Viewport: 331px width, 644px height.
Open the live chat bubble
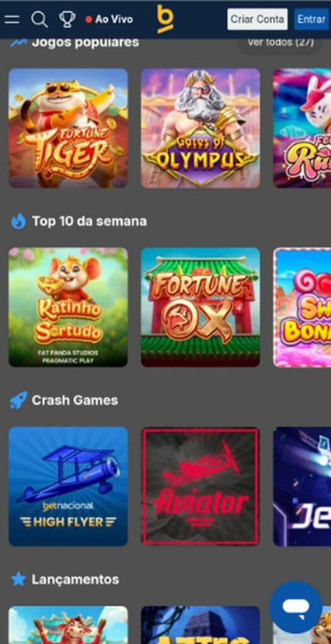tap(296, 607)
